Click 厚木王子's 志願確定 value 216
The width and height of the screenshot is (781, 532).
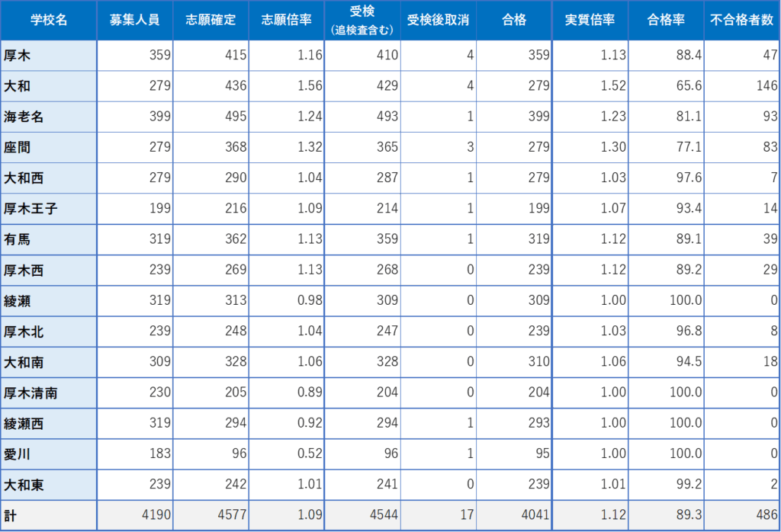[x=236, y=208]
